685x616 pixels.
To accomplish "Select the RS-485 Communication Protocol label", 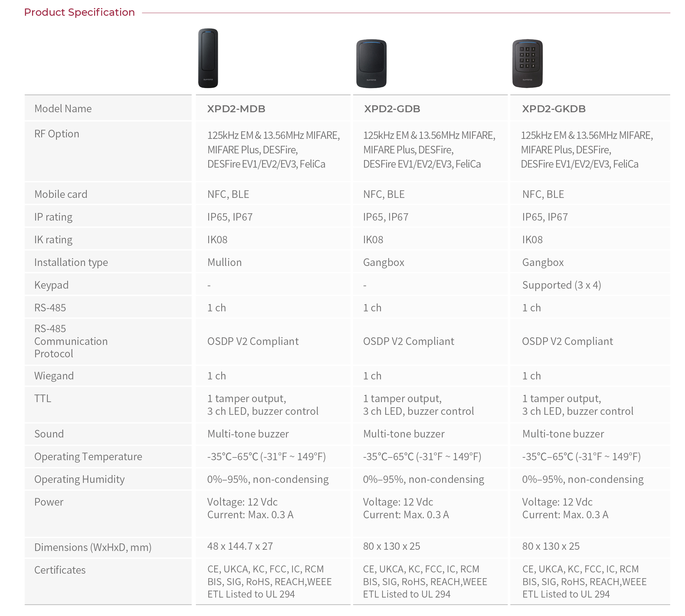I will (x=71, y=341).
